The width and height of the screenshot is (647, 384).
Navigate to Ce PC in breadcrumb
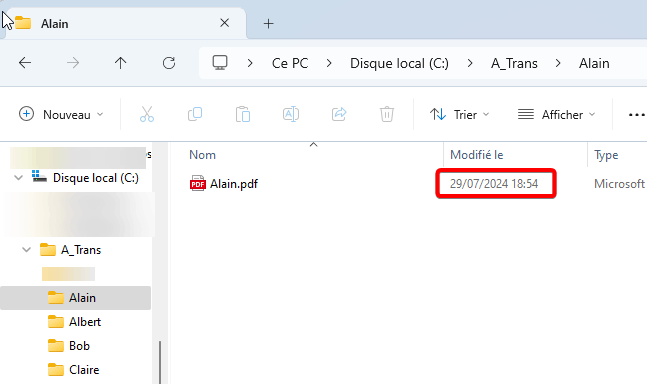(x=290, y=63)
